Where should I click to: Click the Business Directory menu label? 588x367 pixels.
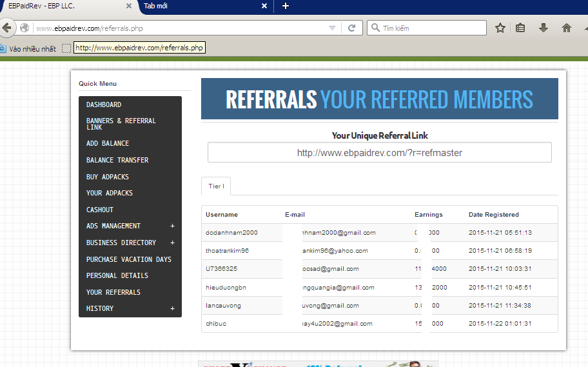(x=121, y=243)
